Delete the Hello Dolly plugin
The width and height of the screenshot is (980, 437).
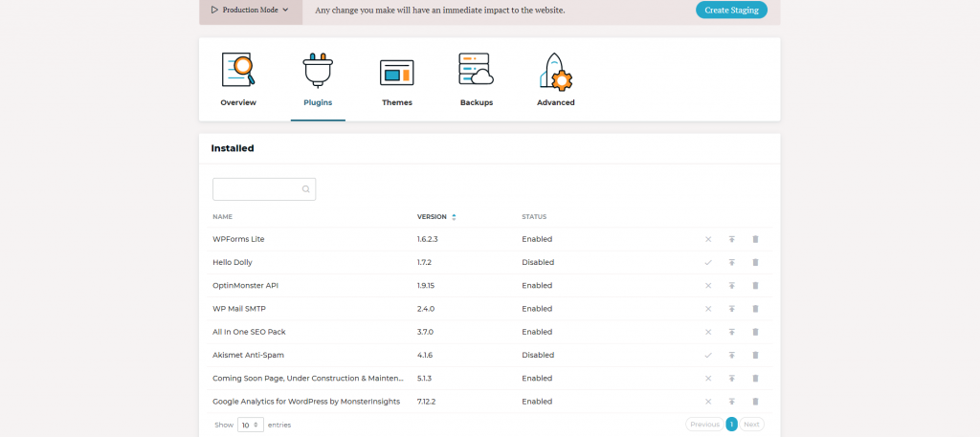click(x=755, y=262)
